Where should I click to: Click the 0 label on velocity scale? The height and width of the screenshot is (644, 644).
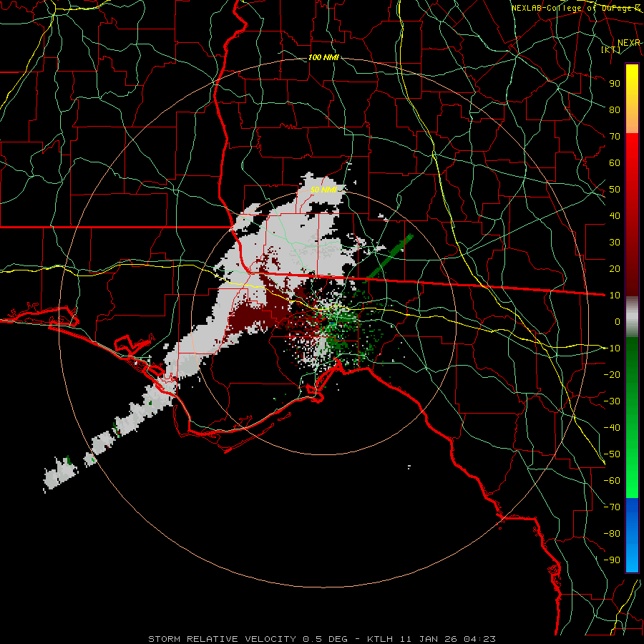(618, 321)
